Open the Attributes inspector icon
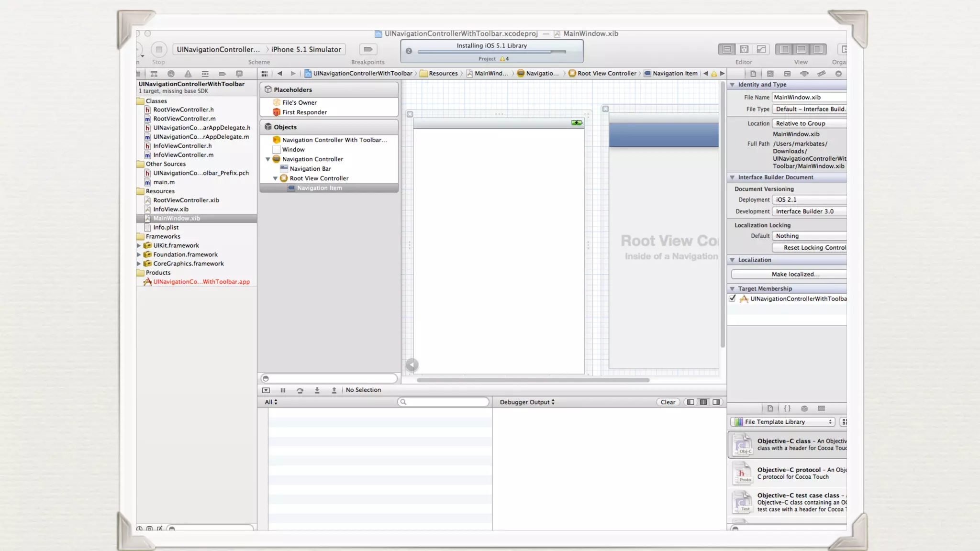The image size is (980, 551). (x=804, y=74)
